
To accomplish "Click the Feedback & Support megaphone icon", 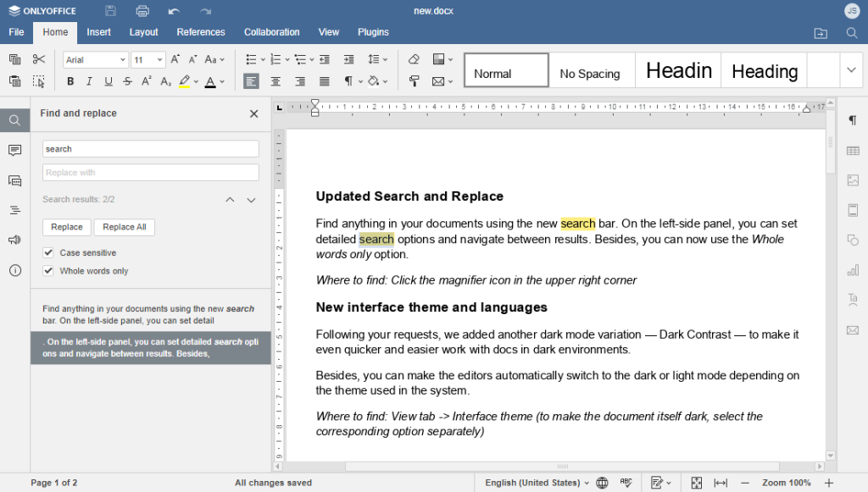I will [x=14, y=240].
